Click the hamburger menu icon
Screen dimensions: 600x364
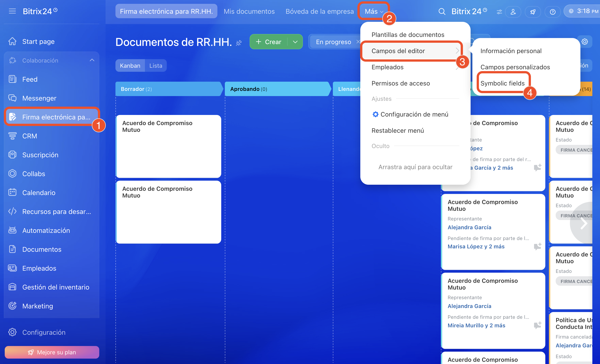tap(12, 11)
